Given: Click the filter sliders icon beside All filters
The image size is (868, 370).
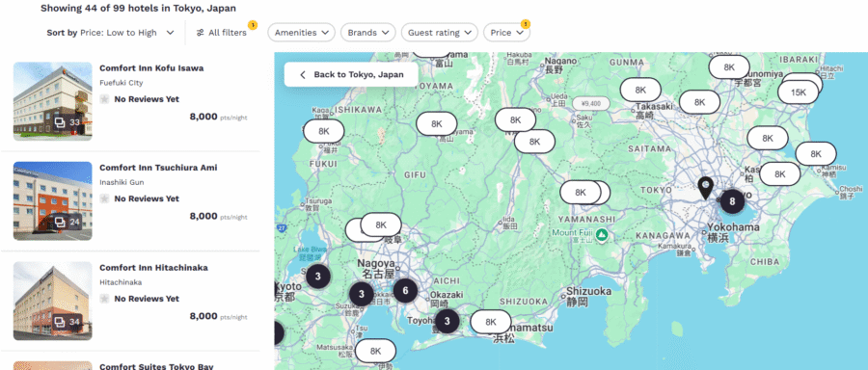Looking at the screenshot, I should [201, 33].
